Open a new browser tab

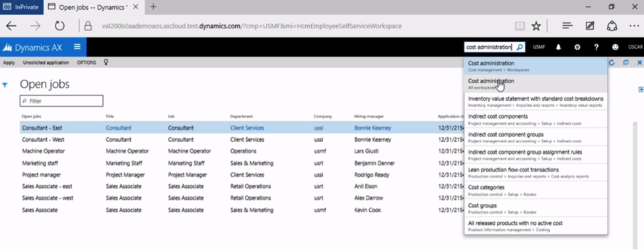pos(153,7)
